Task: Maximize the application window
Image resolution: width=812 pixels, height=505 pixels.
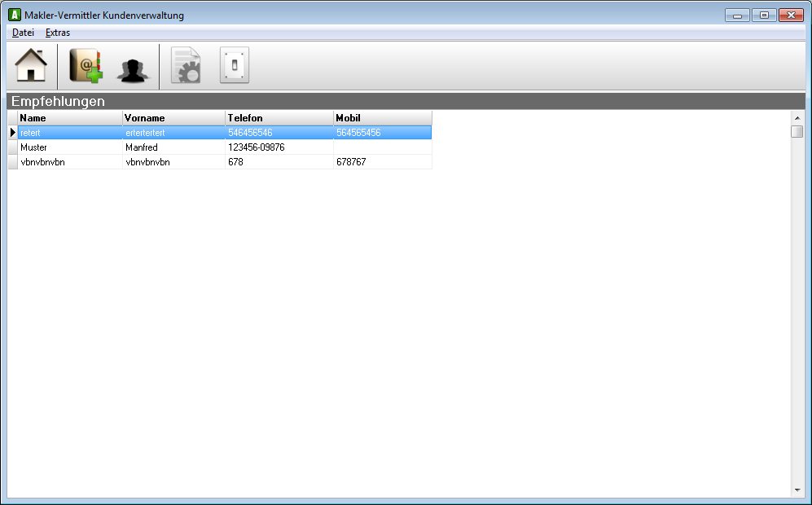Action: [764, 15]
